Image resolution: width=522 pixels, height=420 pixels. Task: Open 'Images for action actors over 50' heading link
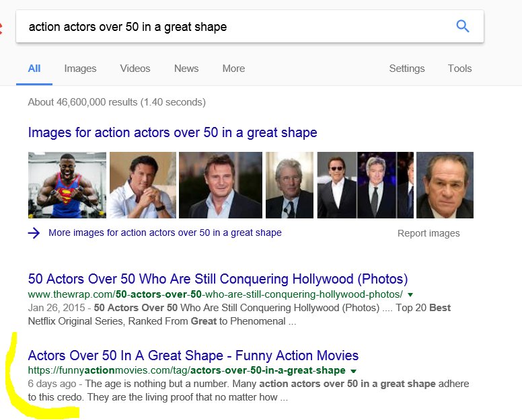pos(172,132)
